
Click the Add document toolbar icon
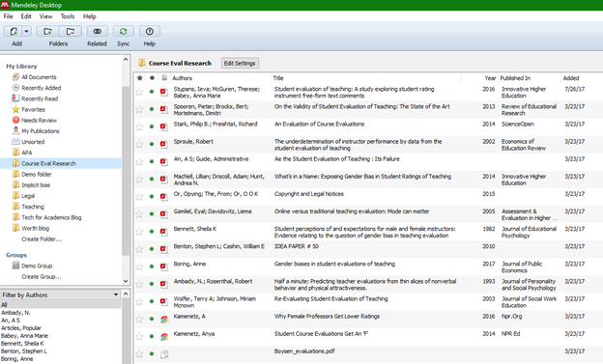(x=14, y=31)
